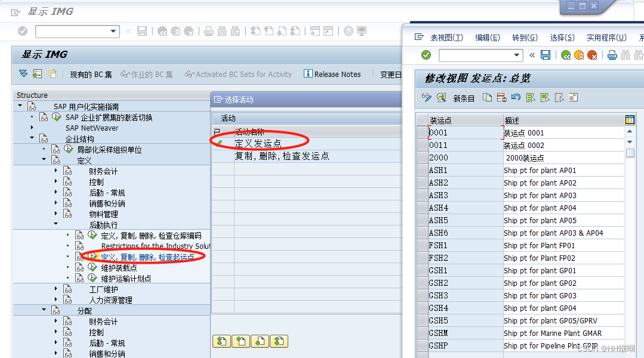Screen dimensions: 644x358
Task: Click the Select Block icon
Action: [x=545, y=98]
